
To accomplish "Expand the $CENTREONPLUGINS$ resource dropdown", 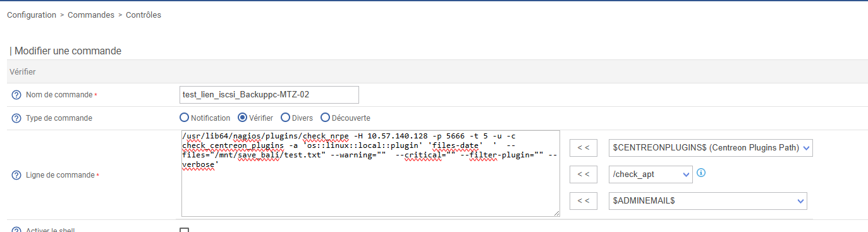I will [x=710, y=148].
